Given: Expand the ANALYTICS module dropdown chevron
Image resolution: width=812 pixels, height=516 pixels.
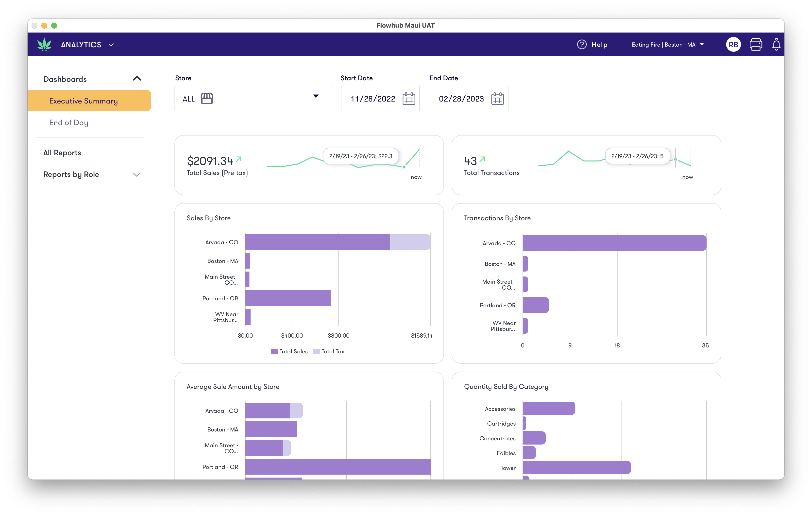Looking at the screenshot, I should [111, 45].
